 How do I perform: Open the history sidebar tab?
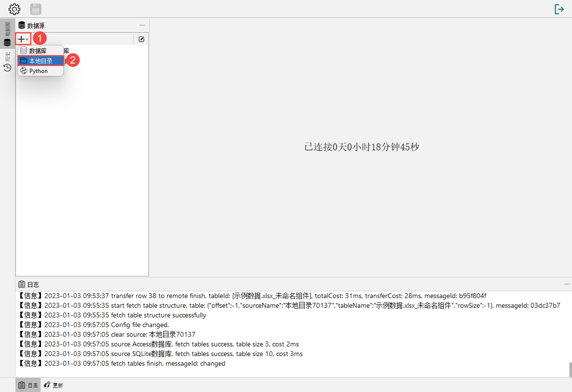tap(7, 62)
